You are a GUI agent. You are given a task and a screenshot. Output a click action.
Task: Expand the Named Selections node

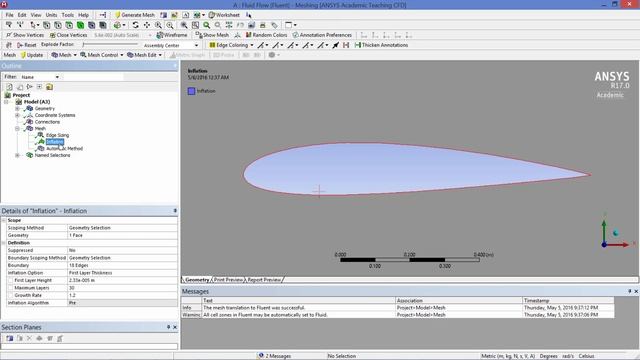[17, 155]
